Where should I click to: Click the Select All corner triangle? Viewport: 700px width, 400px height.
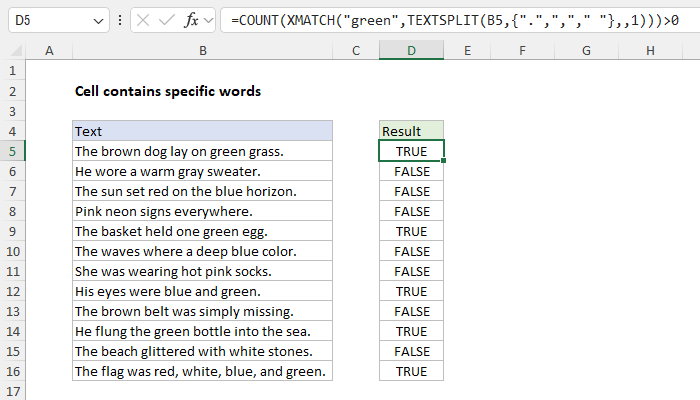(x=16, y=51)
